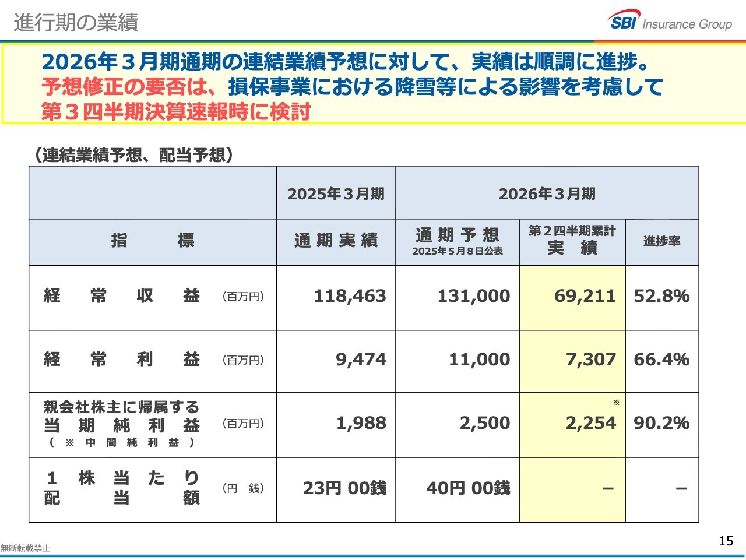The image size is (746, 560).
Task: Click the 40円 00銭 dividend forecast cell
Action: pyautogui.click(x=468, y=488)
